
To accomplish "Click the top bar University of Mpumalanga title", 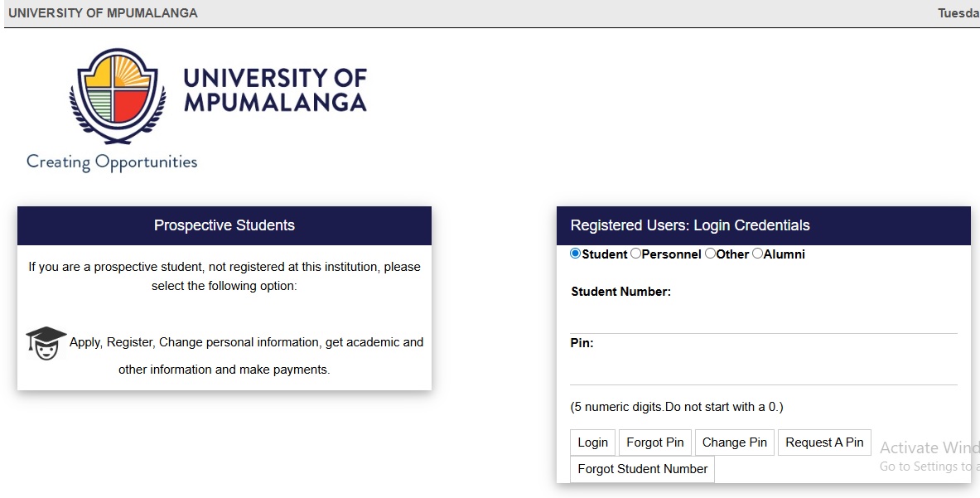I will pos(103,13).
